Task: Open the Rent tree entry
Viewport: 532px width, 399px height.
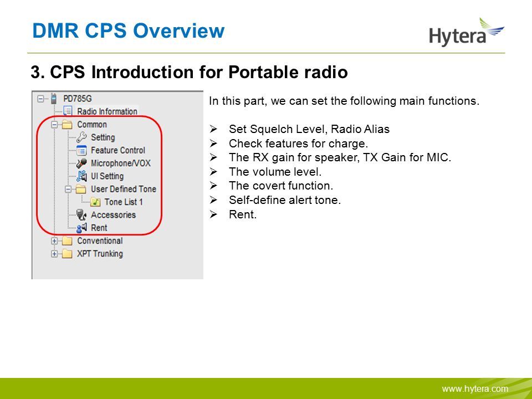Action: (x=99, y=228)
